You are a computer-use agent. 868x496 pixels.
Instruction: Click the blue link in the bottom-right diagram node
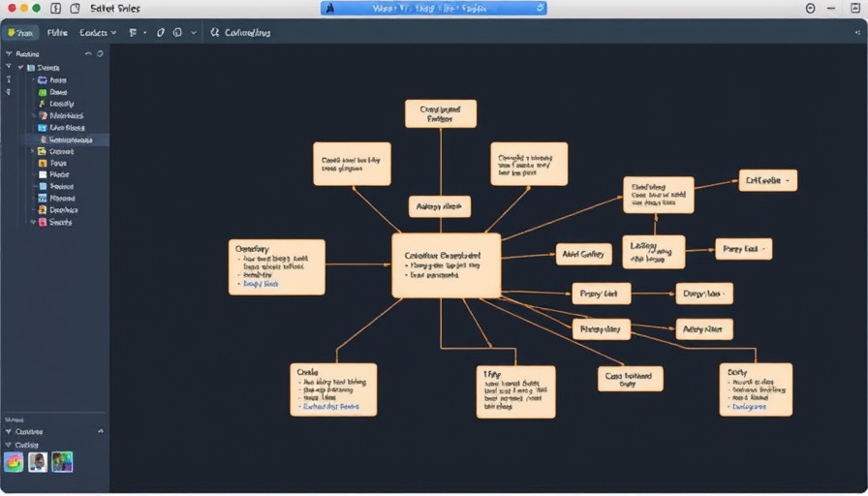[x=750, y=406]
